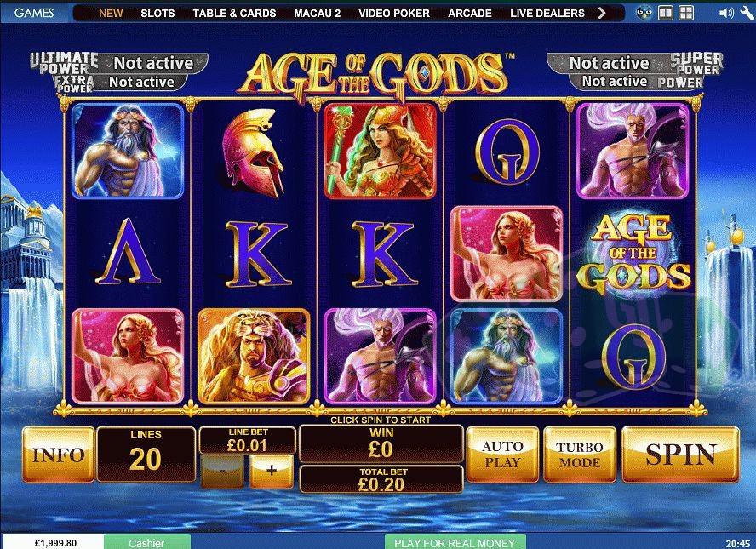The image size is (756, 549).
Task: Switch to the two-pane split view icon
Action: tap(666, 13)
